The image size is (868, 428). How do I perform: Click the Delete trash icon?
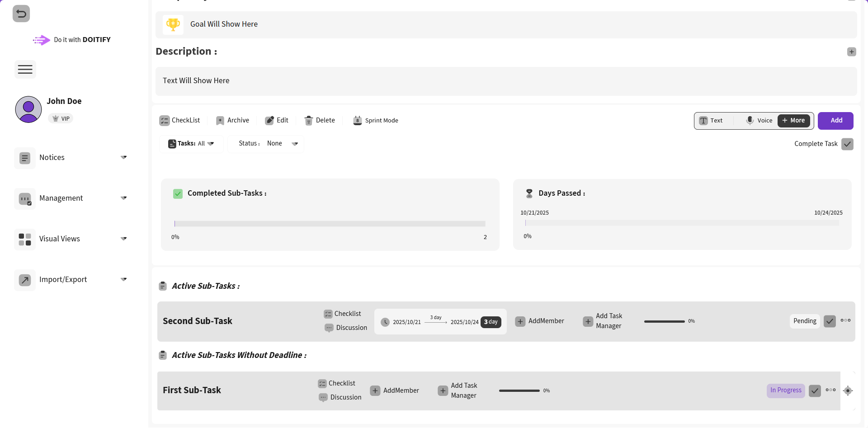point(309,121)
